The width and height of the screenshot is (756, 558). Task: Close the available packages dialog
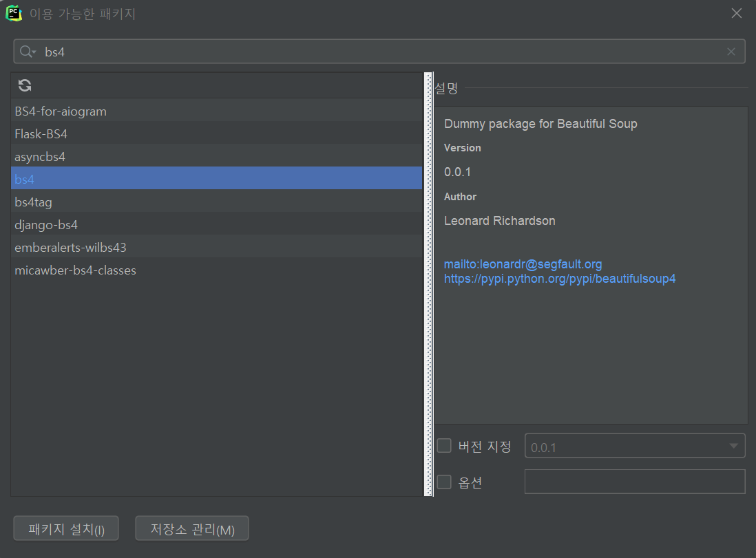(736, 13)
